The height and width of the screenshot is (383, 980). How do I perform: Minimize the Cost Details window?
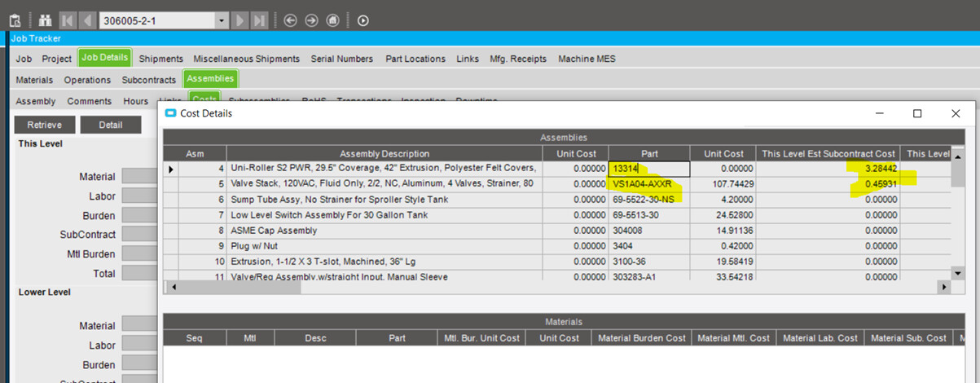click(x=878, y=114)
